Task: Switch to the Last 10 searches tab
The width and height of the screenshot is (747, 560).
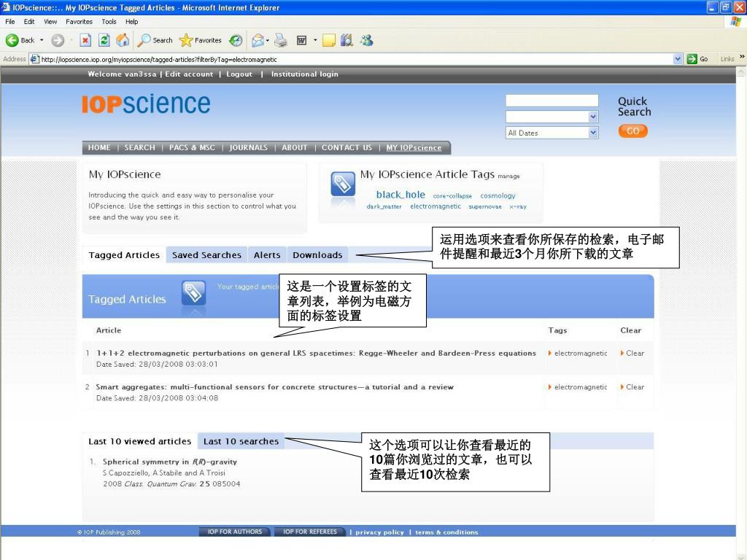Action: [241, 441]
